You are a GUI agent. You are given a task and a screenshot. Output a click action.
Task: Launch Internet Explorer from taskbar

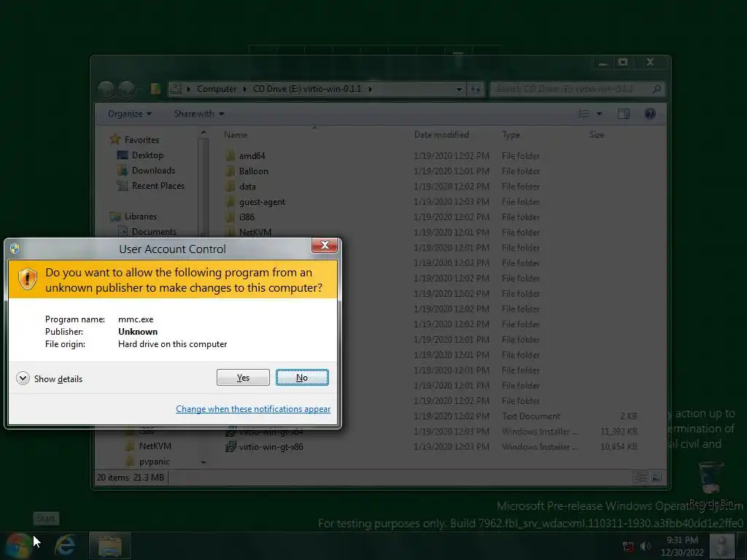[64, 545]
